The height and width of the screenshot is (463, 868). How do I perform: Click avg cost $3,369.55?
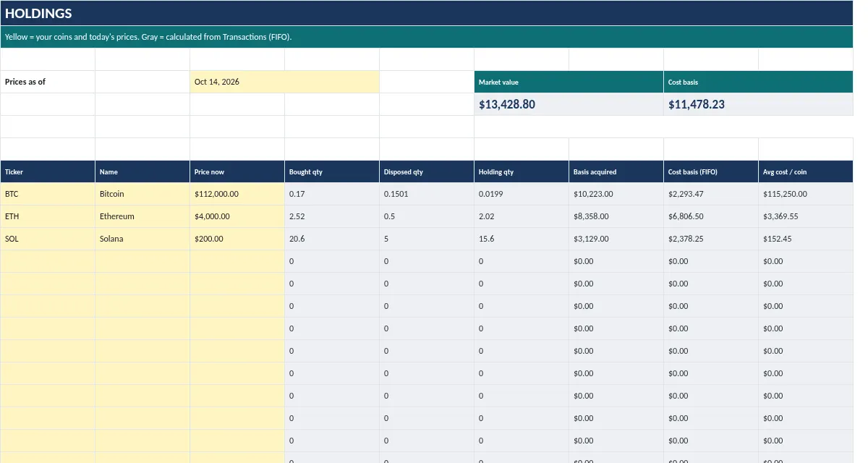pos(806,216)
